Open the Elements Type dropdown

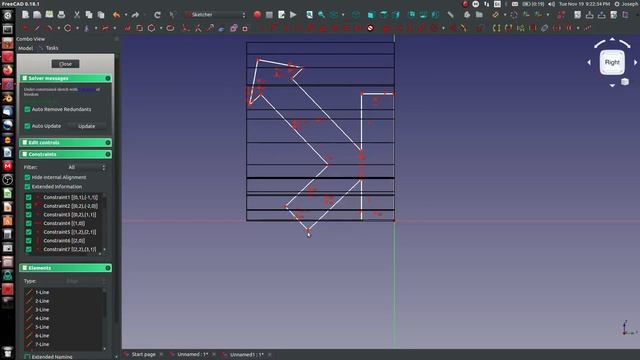click(86, 281)
